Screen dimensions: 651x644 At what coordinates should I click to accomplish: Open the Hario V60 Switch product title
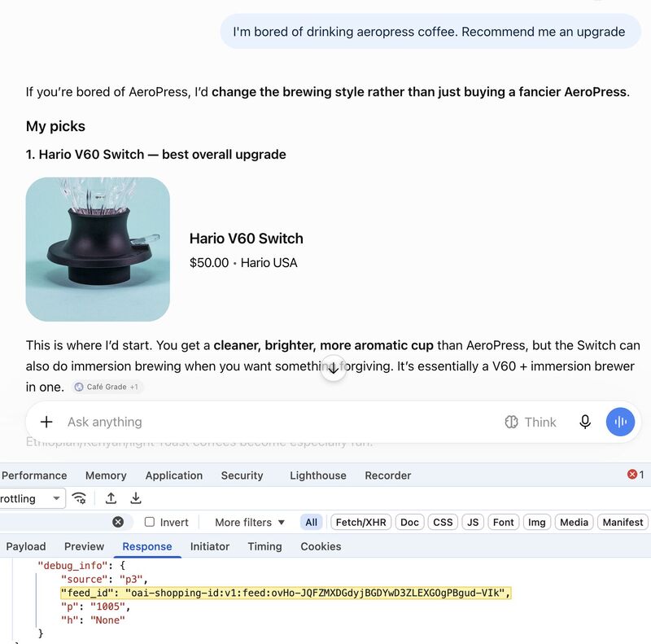pos(247,239)
